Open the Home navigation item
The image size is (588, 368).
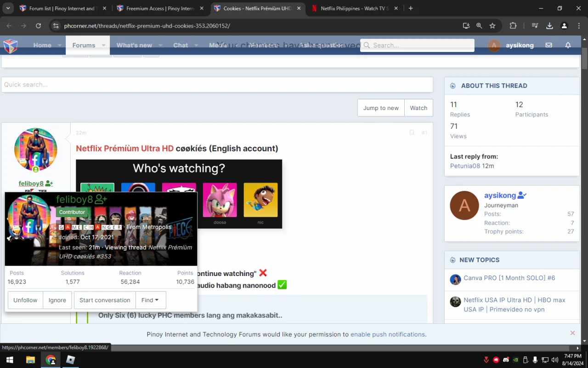(42, 45)
